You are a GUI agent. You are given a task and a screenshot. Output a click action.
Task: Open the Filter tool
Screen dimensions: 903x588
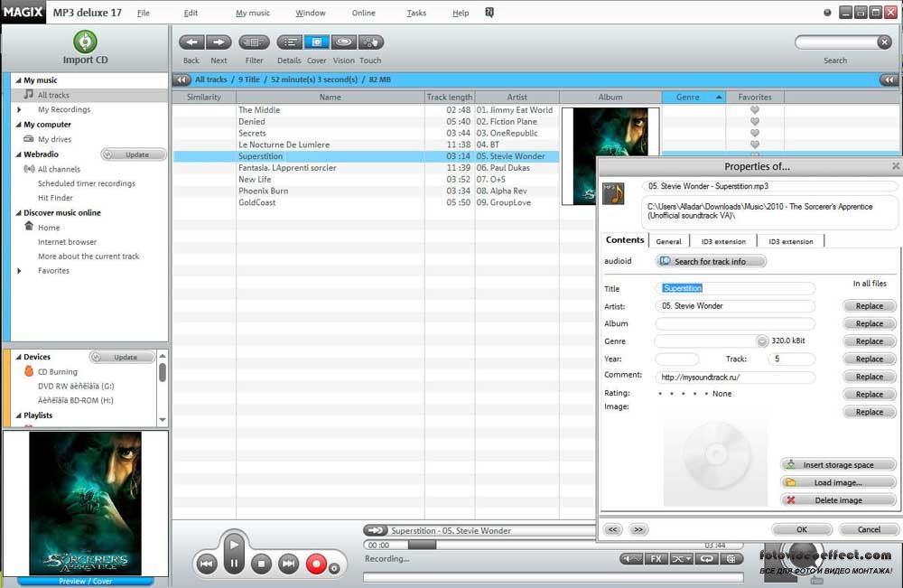(254, 42)
